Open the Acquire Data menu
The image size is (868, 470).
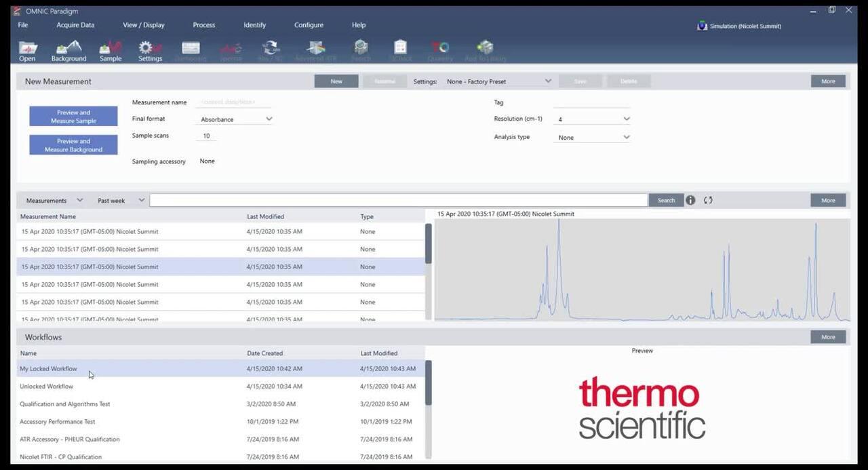point(75,24)
